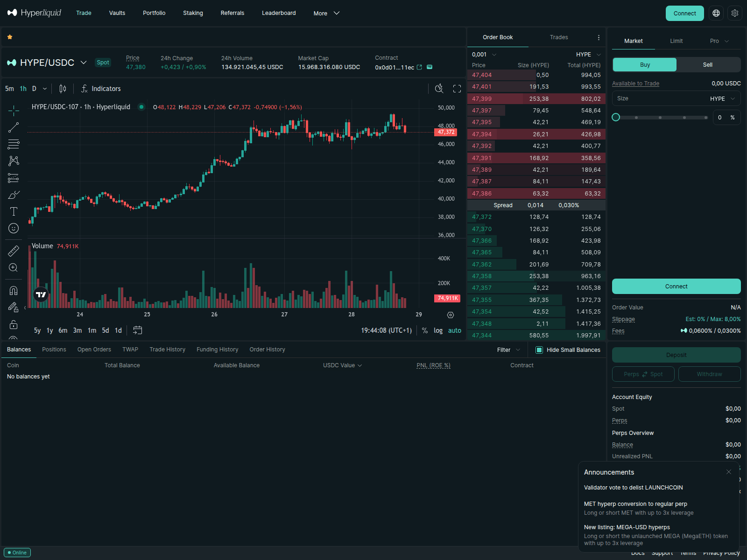
Task: Click the TradingView logo on chart
Action: pyautogui.click(x=41, y=294)
